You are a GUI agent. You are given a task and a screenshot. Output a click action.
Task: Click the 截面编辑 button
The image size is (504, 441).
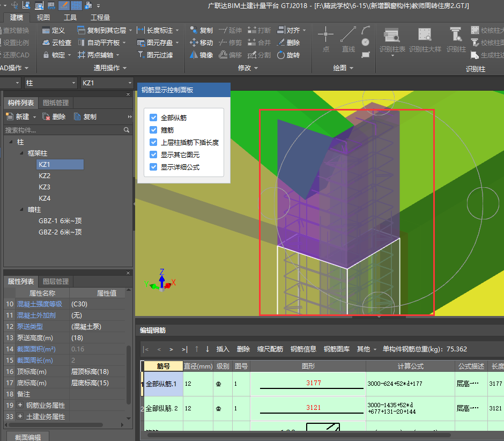click(x=28, y=437)
